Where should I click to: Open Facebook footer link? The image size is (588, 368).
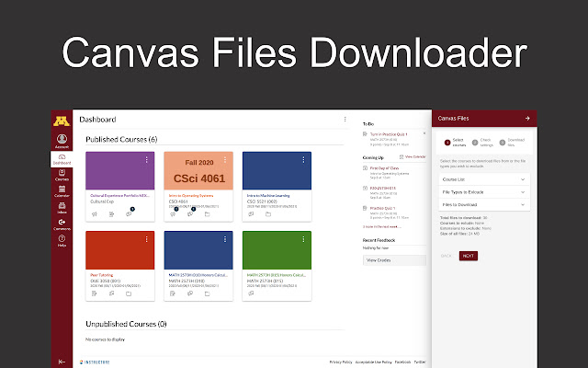click(402, 362)
